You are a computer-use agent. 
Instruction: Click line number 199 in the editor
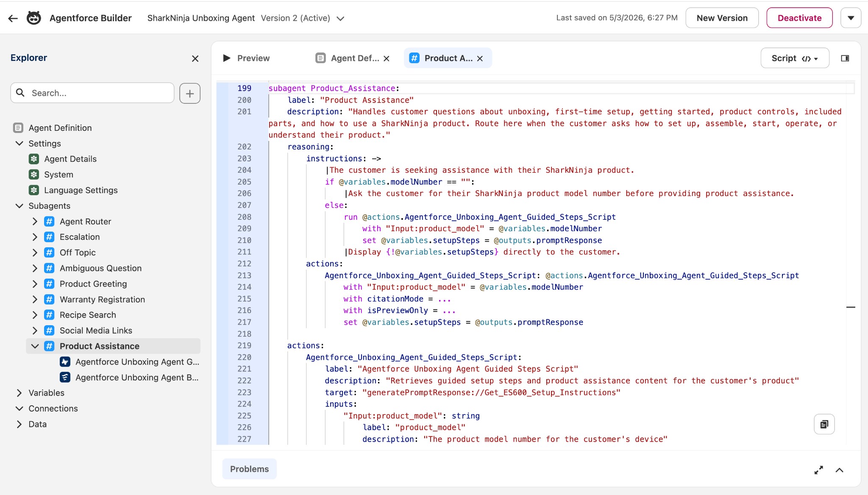pos(244,88)
